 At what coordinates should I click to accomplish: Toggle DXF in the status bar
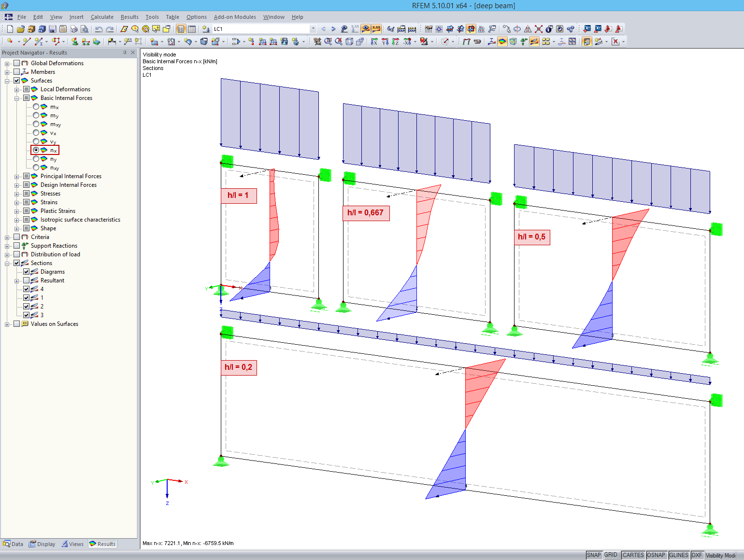(x=697, y=555)
